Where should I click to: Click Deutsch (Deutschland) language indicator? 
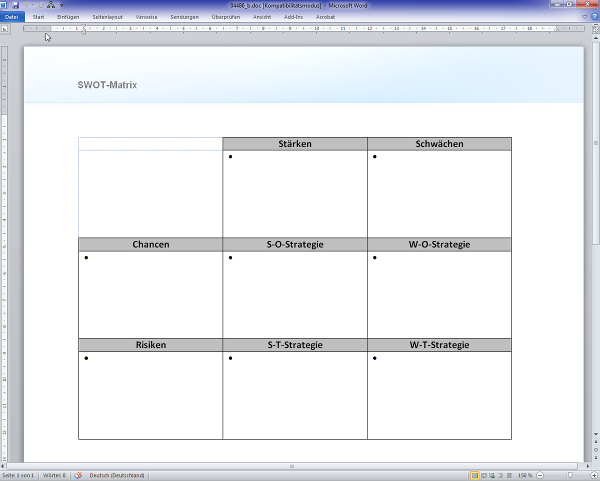point(118,476)
